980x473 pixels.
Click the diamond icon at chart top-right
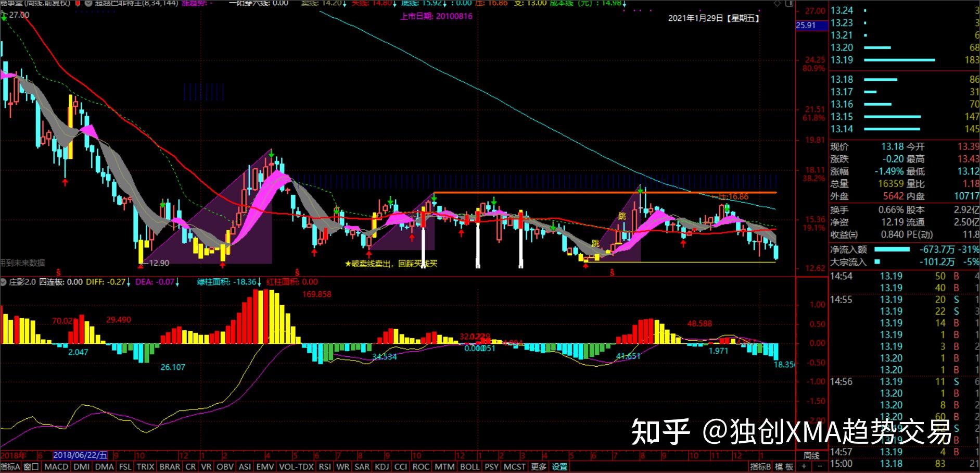778,3
